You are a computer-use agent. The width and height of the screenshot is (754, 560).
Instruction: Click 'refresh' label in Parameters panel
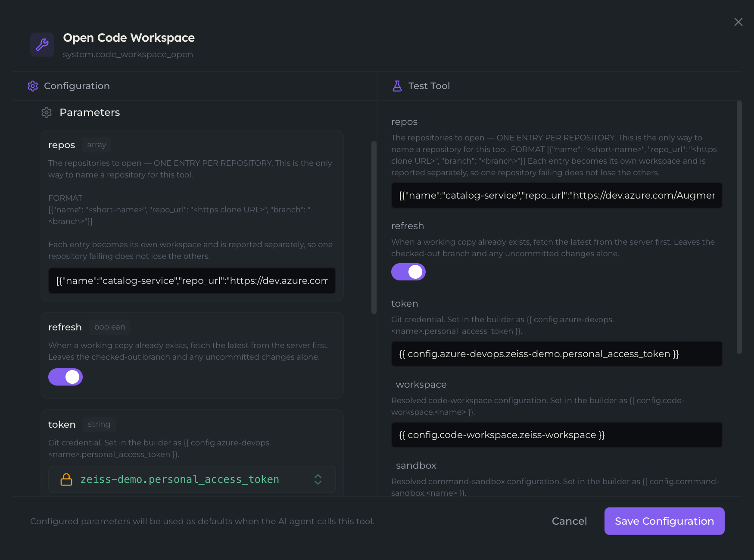coord(65,327)
